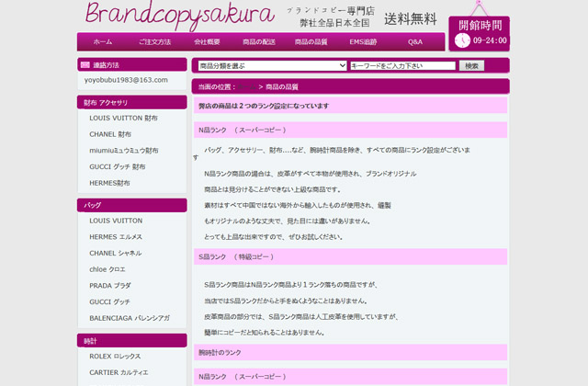Click the ホーム breadcrumb link
The image size is (588, 386).
point(247,87)
